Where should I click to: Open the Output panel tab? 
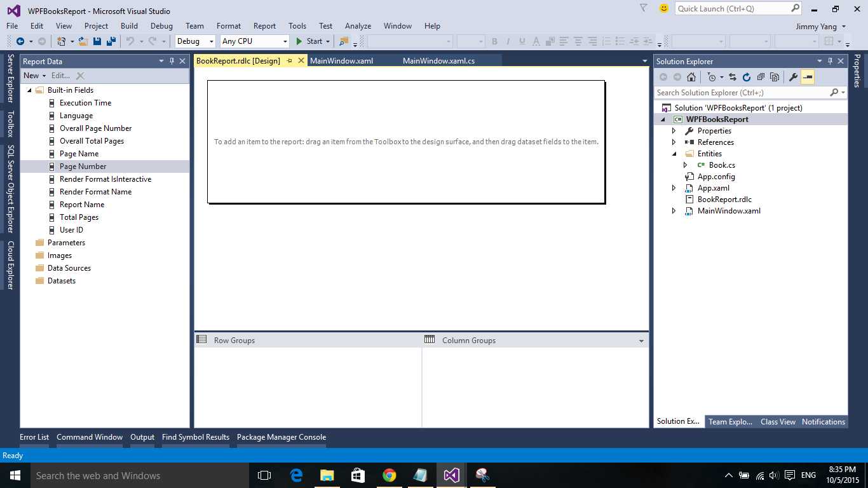142,437
